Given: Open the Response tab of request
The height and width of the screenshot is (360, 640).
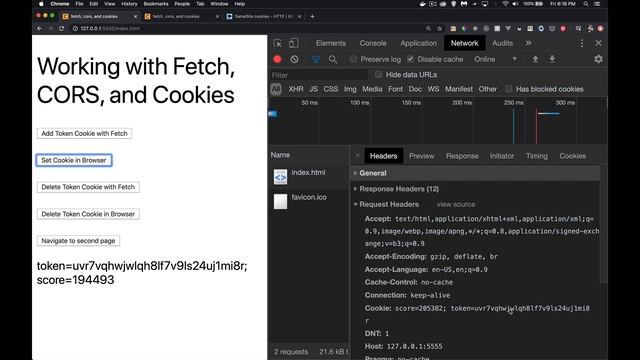Looking at the screenshot, I should pyautogui.click(x=462, y=156).
